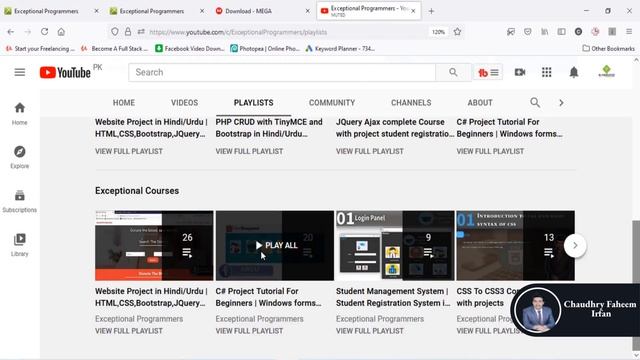This screenshot has width=640, height=360.
Task: Show more channel tabs with chevron
Action: [x=561, y=103]
